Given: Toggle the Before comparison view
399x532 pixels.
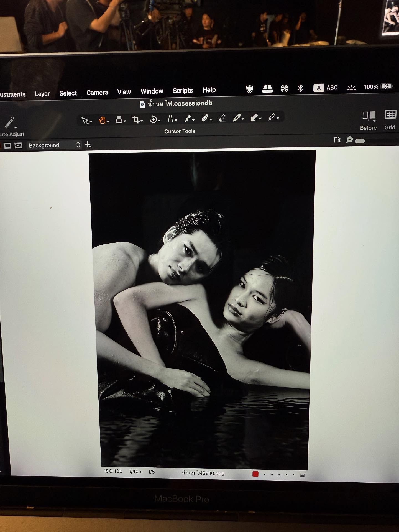Looking at the screenshot, I should (x=369, y=115).
